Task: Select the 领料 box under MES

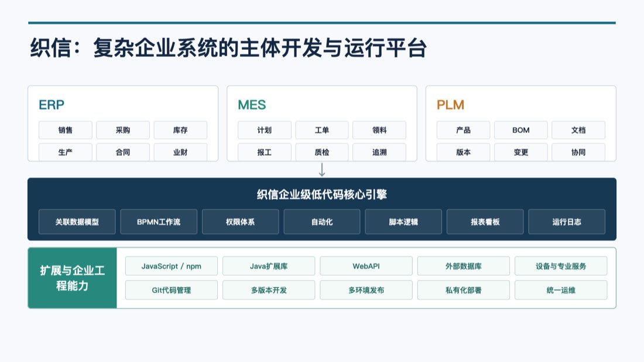Action: (379, 130)
